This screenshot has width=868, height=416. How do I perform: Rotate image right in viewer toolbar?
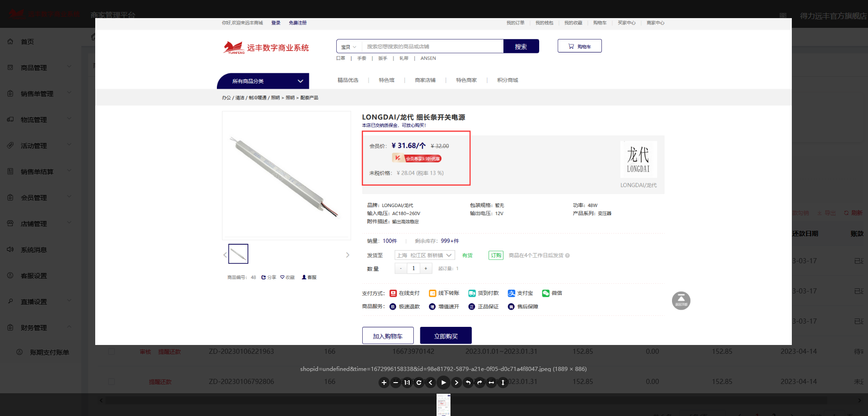[x=480, y=383]
